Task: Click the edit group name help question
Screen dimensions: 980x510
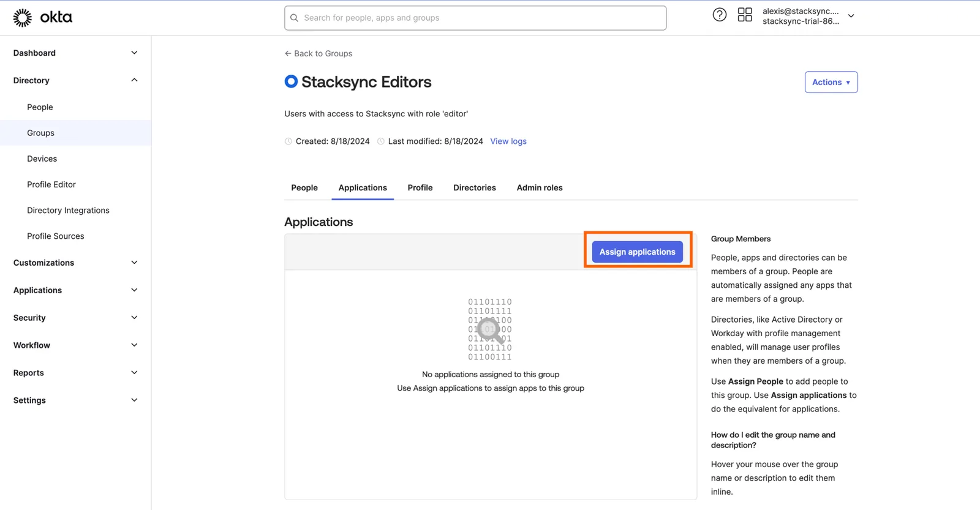Action: (x=773, y=440)
